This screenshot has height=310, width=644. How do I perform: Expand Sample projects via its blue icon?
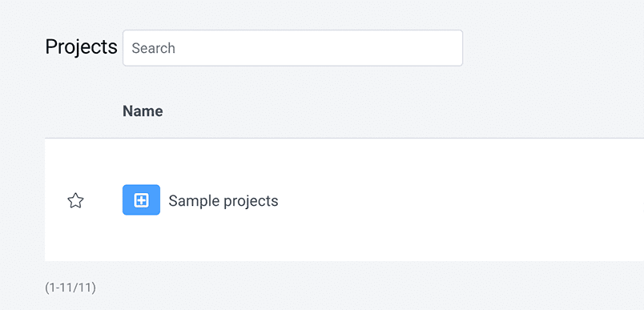[x=141, y=200]
